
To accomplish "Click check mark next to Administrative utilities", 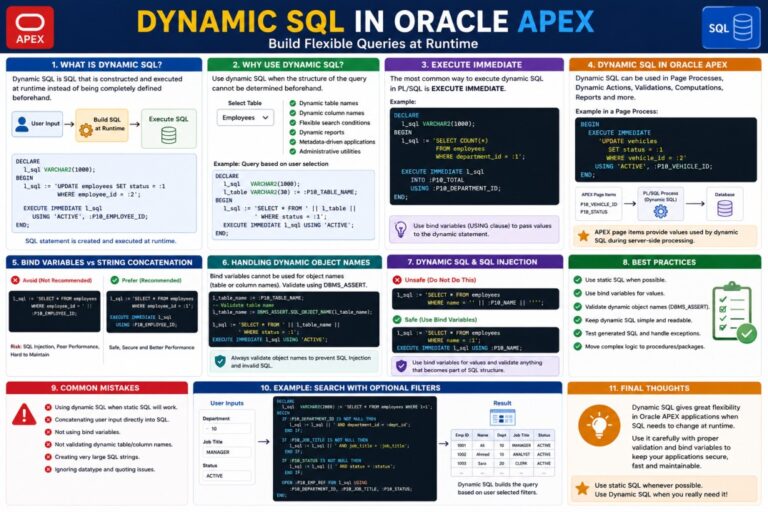I will tap(292, 151).
